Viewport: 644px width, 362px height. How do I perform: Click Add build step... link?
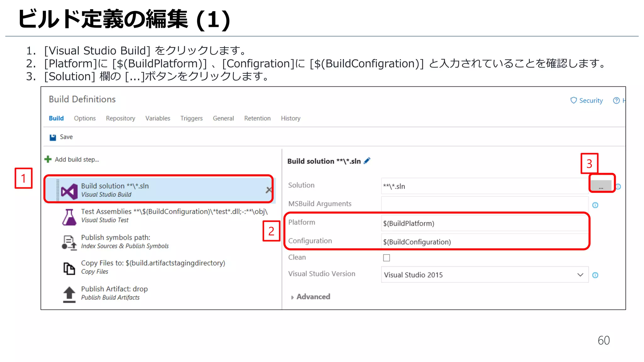[x=77, y=160]
